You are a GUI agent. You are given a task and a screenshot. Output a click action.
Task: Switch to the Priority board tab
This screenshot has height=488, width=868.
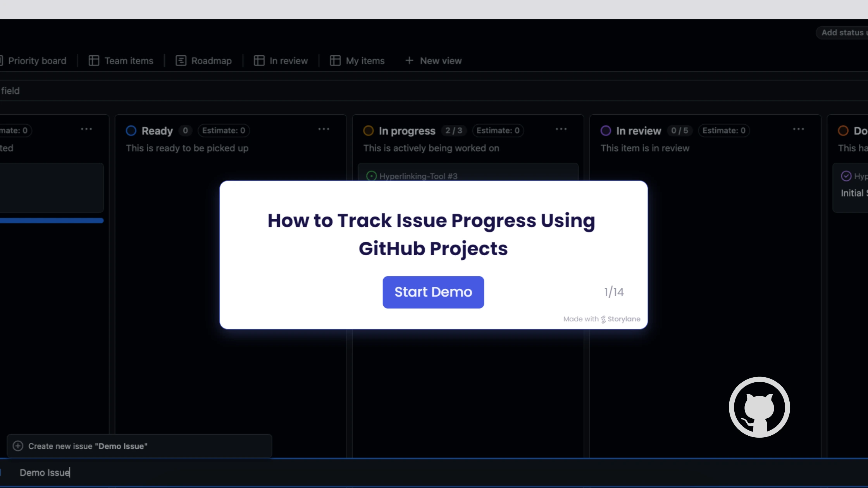tap(37, 60)
